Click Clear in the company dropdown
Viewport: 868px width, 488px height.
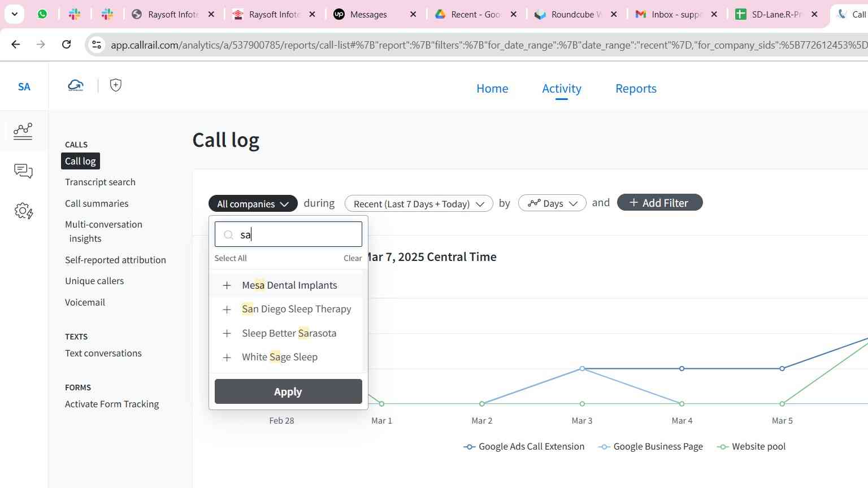pos(353,258)
